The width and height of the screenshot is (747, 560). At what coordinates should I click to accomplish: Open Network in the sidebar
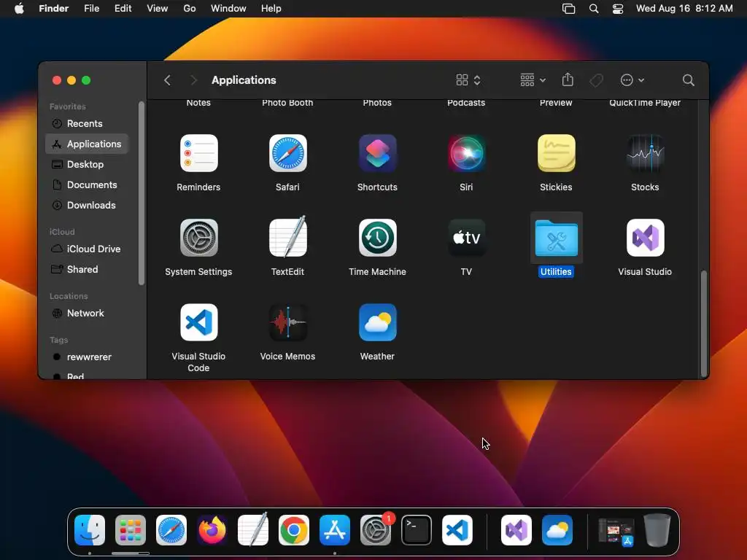click(x=87, y=314)
